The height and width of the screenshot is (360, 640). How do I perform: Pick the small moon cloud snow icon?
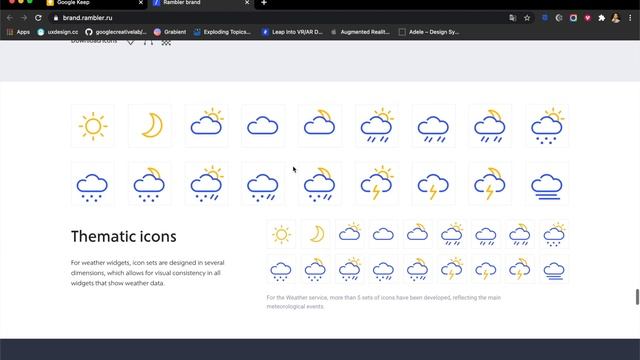(315, 270)
